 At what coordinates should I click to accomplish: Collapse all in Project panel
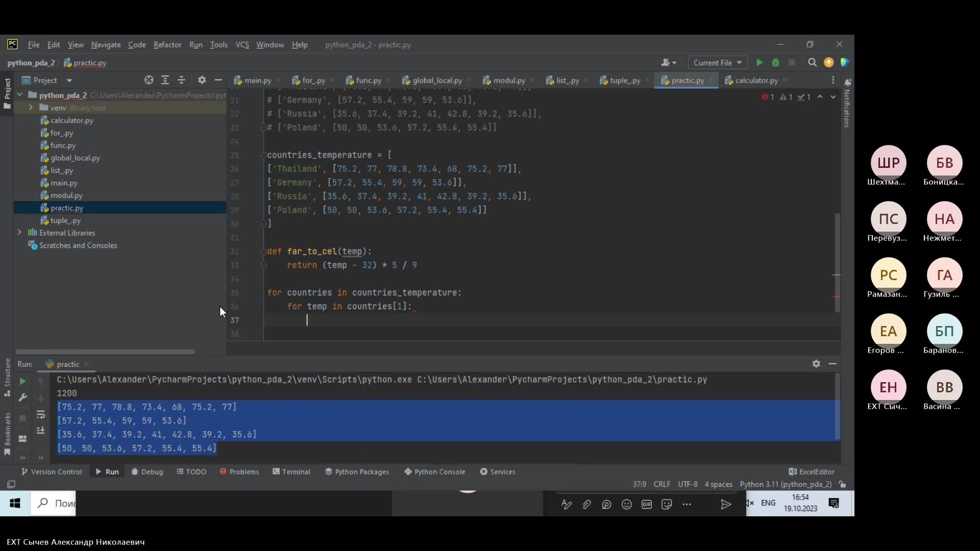pos(181,80)
